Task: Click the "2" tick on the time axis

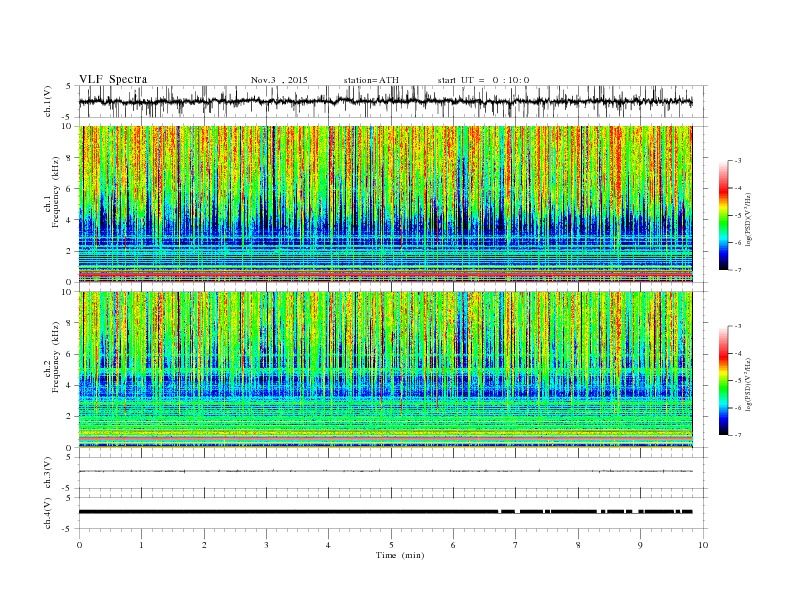Action: click(204, 545)
